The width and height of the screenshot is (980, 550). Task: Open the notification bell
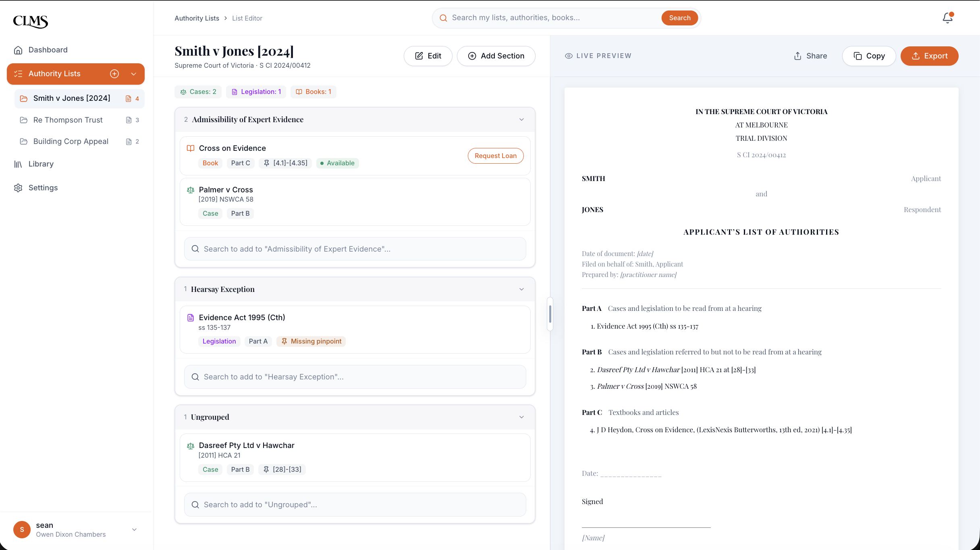[947, 18]
